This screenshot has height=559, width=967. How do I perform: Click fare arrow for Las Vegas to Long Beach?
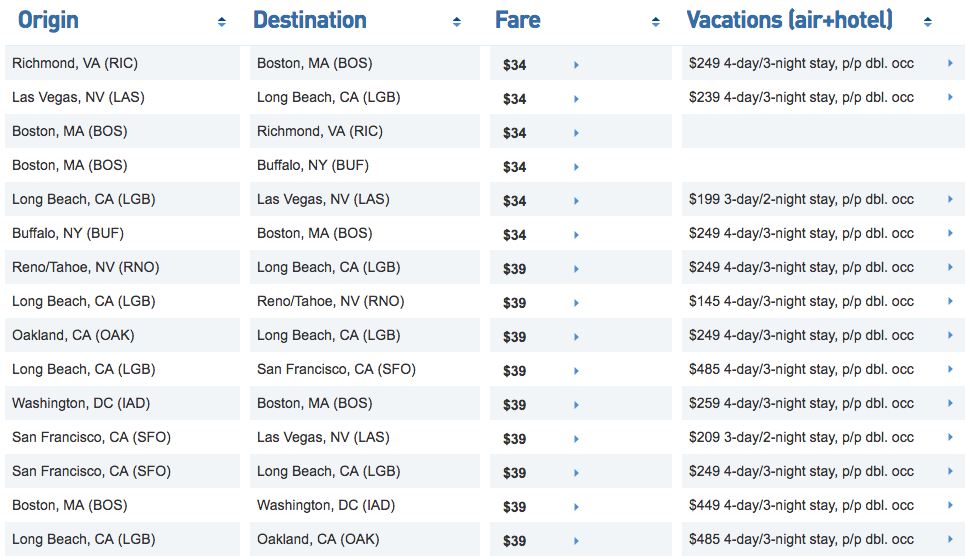tap(577, 99)
